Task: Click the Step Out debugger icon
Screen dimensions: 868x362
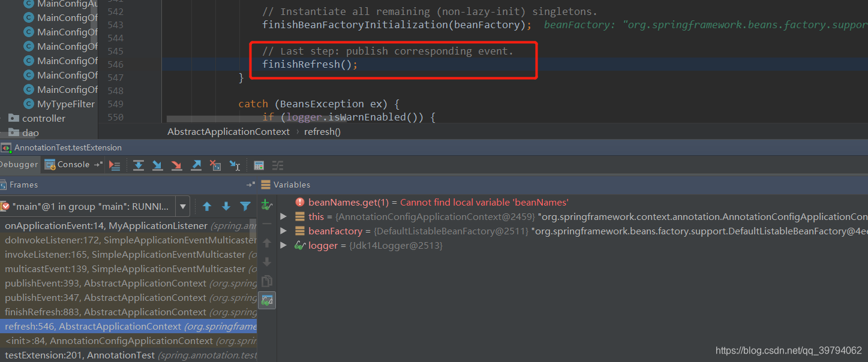Action: click(x=196, y=165)
